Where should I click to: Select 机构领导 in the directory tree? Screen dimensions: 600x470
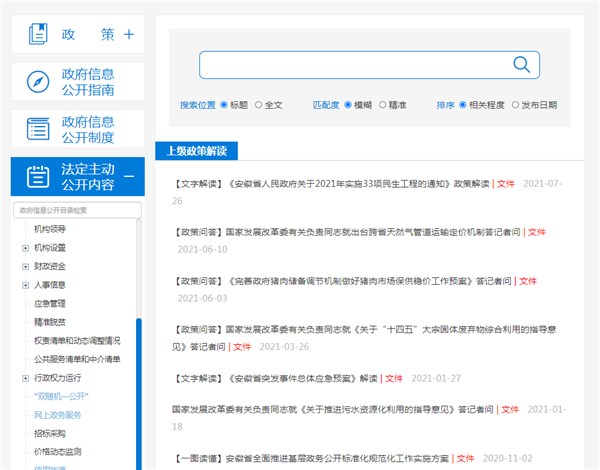point(50,229)
